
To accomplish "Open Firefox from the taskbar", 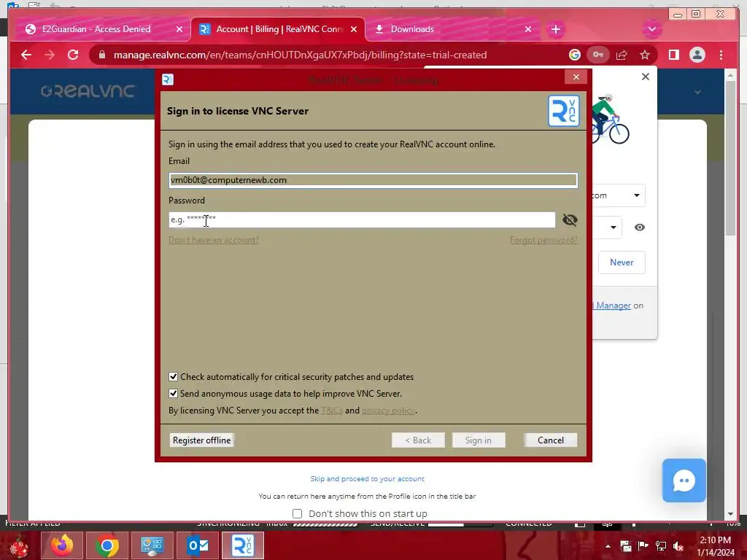I will point(63,545).
